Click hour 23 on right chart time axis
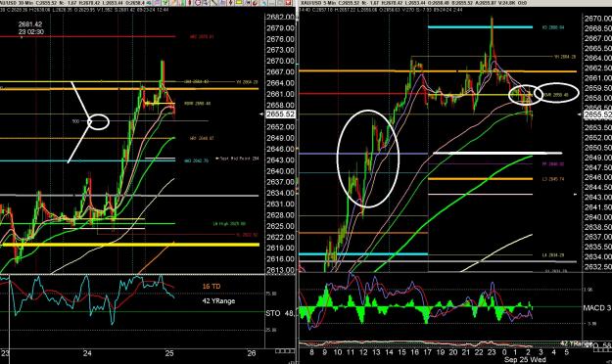 click(492, 352)
